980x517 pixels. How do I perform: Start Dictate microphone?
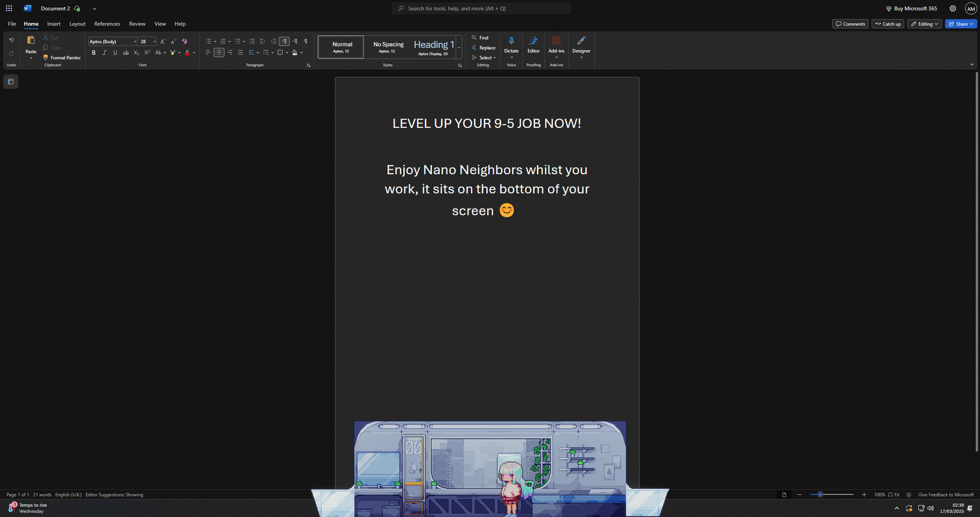point(511,45)
